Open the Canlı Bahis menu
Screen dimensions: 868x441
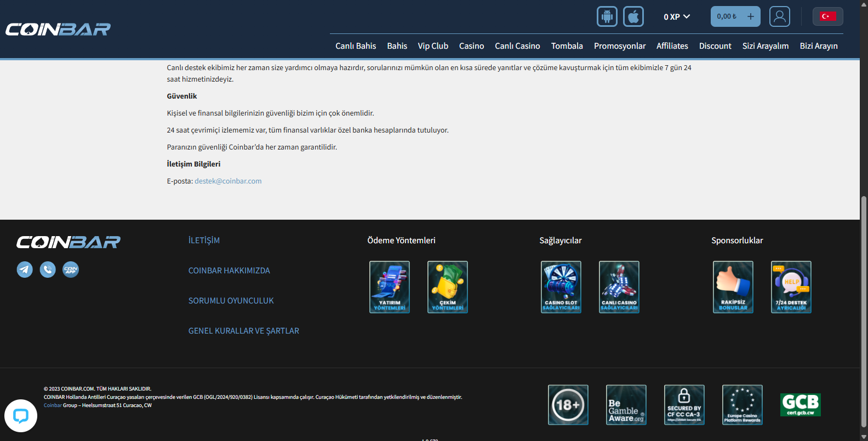356,46
